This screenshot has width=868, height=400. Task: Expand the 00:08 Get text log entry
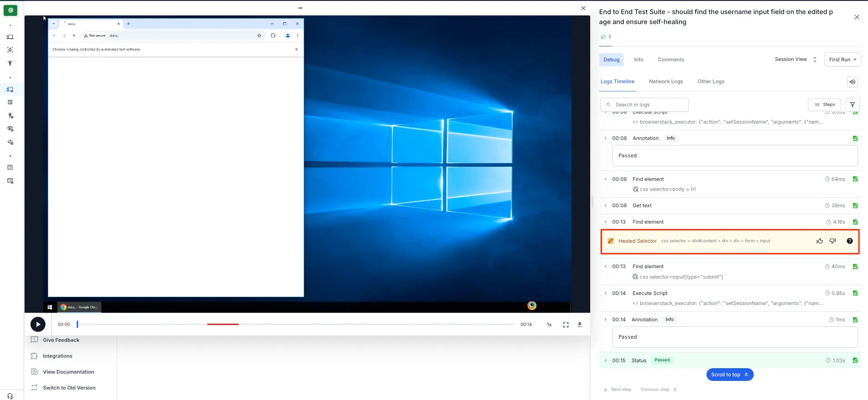[x=605, y=205]
